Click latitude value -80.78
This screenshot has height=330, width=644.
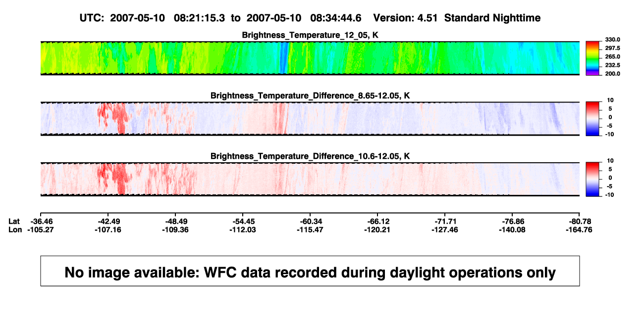pyautogui.click(x=580, y=221)
